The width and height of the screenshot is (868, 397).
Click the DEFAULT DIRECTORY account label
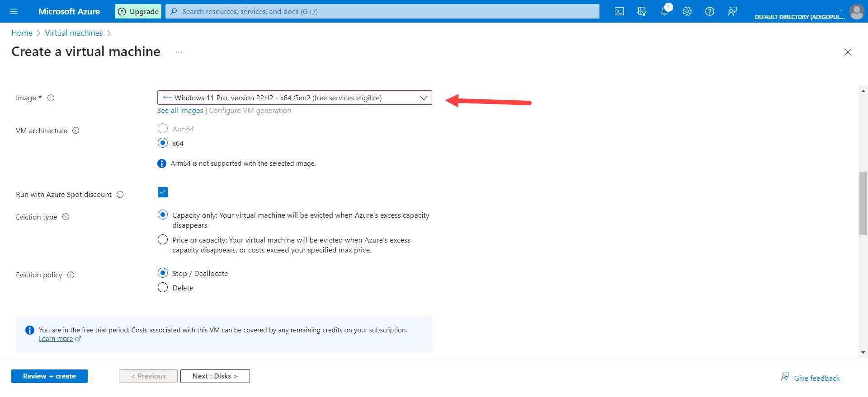tap(799, 17)
